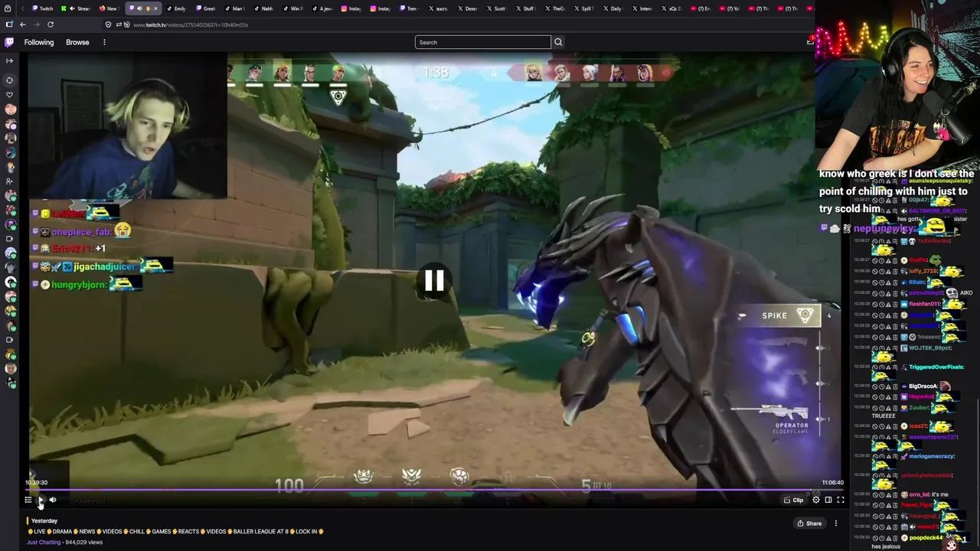This screenshot has width=980, height=551.
Task: Click username neptunewlcy in chat
Action: [x=884, y=228]
